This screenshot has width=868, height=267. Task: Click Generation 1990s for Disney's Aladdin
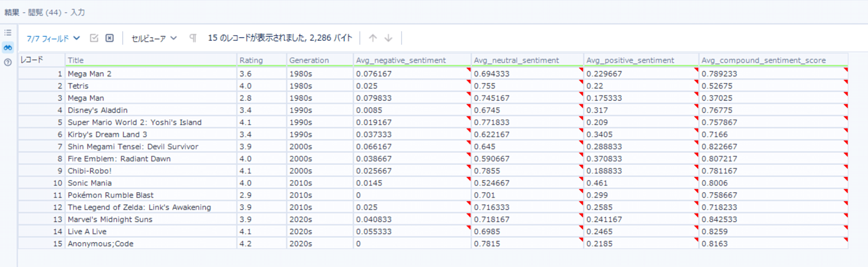coord(320,110)
